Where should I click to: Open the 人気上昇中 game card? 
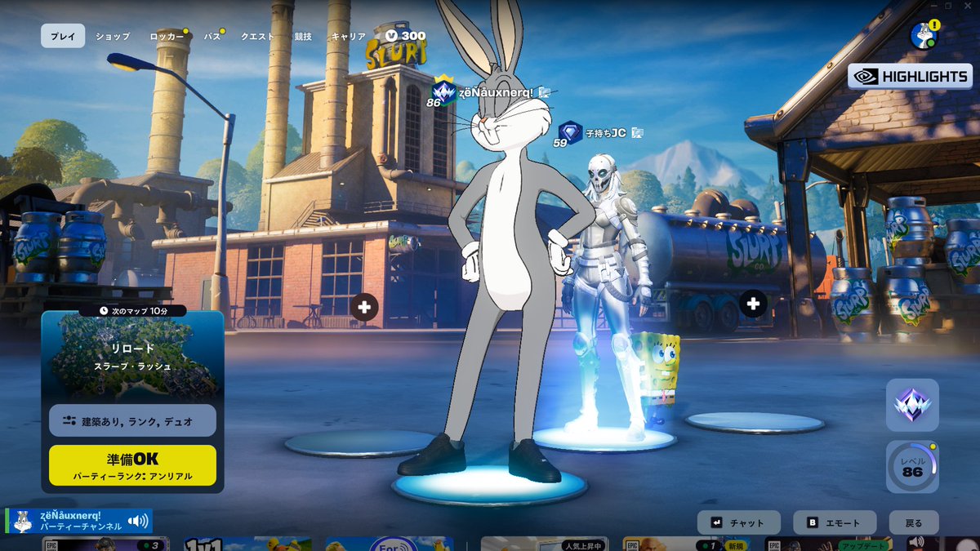pyautogui.click(x=544, y=544)
